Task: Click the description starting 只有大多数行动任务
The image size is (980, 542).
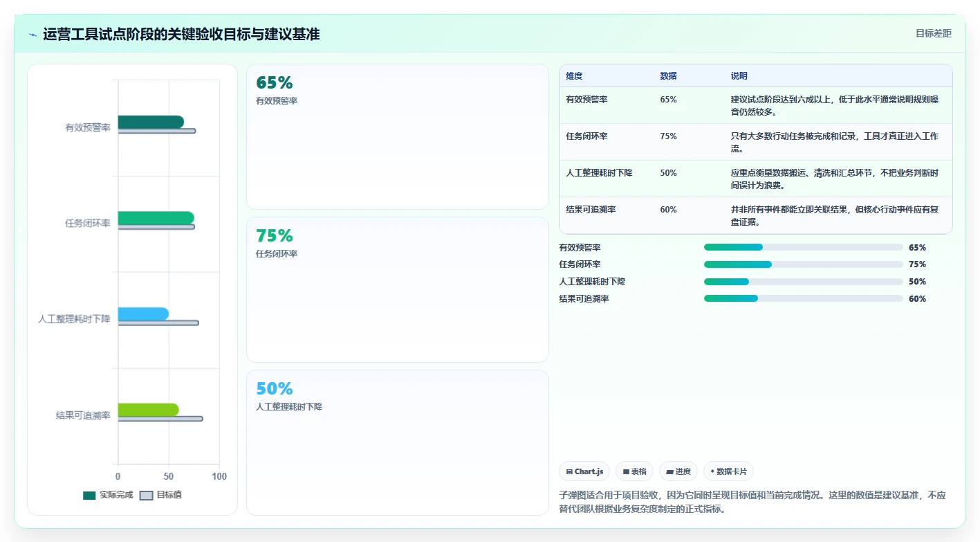Action: pos(835,142)
